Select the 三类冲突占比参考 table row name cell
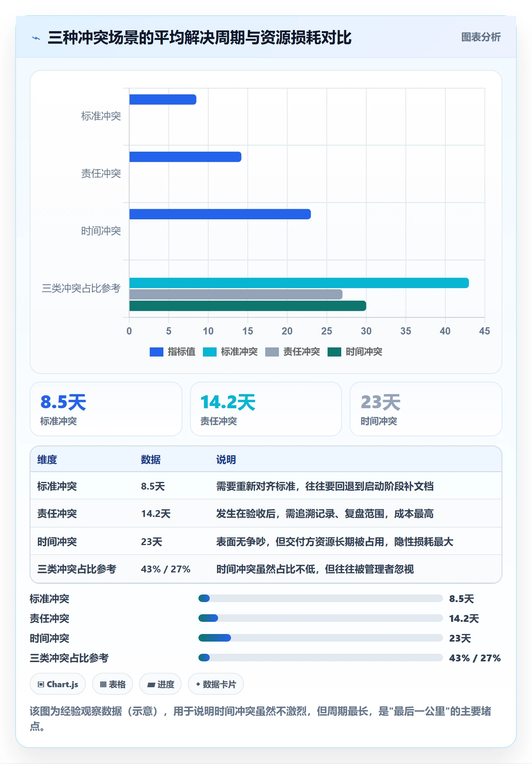Viewport: 532px width, 764px height. point(77,569)
